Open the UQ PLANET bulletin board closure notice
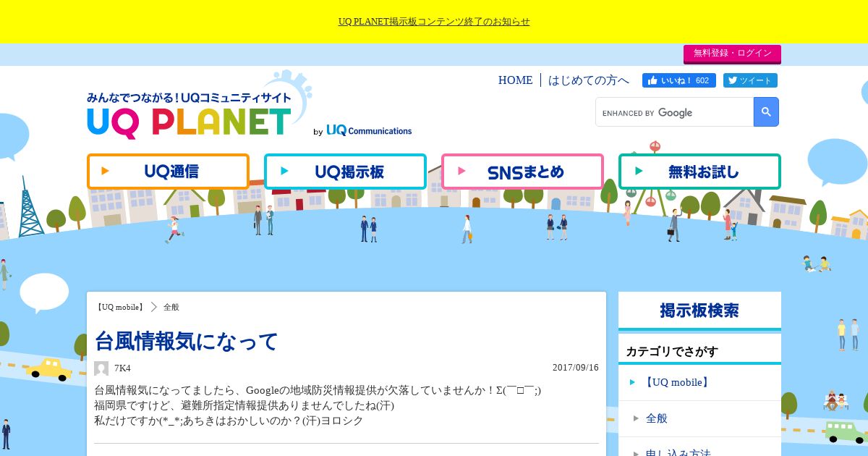The height and width of the screenshot is (456, 868). 434,22
